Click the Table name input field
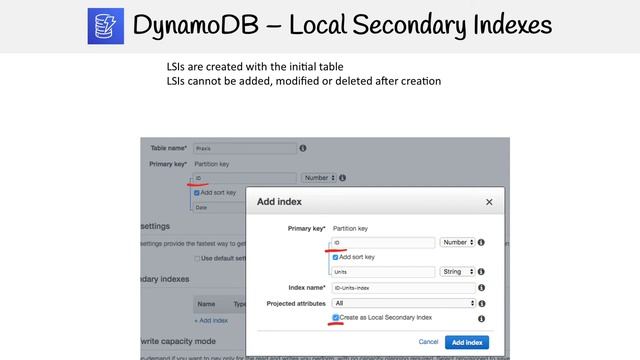640x360 pixels. [x=245, y=148]
